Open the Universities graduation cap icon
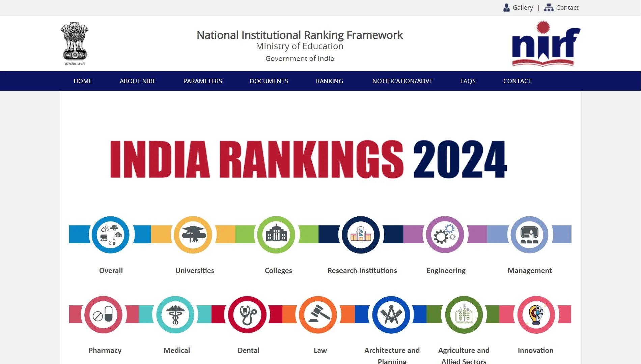The height and width of the screenshot is (364, 641). coord(193,235)
